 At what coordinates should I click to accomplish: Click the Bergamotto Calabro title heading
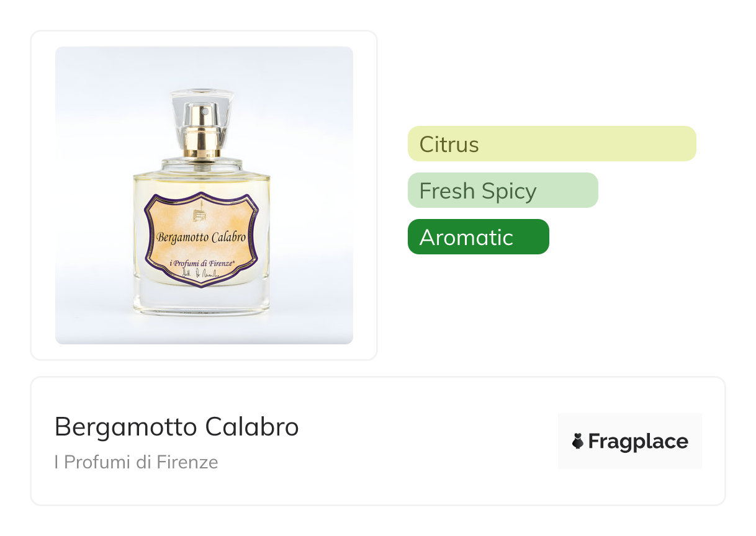pyautogui.click(x=176, y=427)
